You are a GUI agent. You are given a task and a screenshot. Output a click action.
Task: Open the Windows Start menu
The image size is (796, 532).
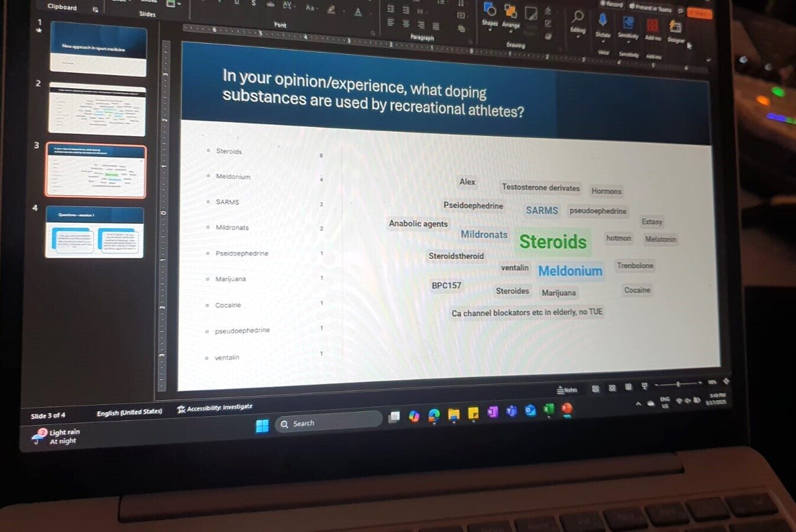click(x=262, y=426)
